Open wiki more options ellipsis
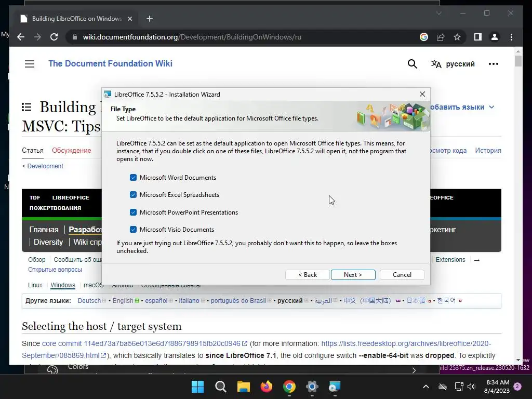This screenshot has height=399, width=532. pyautogui.click(x=494, y=64)
